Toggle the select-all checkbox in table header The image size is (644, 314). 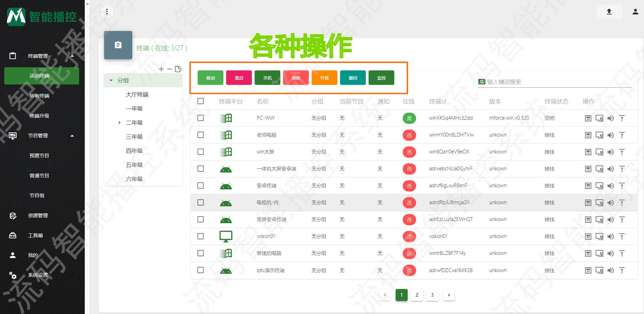(200, 101)
